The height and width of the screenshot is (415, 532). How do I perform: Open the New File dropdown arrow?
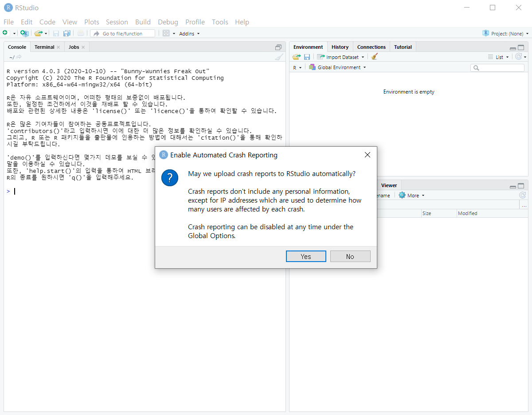(14, 34)
